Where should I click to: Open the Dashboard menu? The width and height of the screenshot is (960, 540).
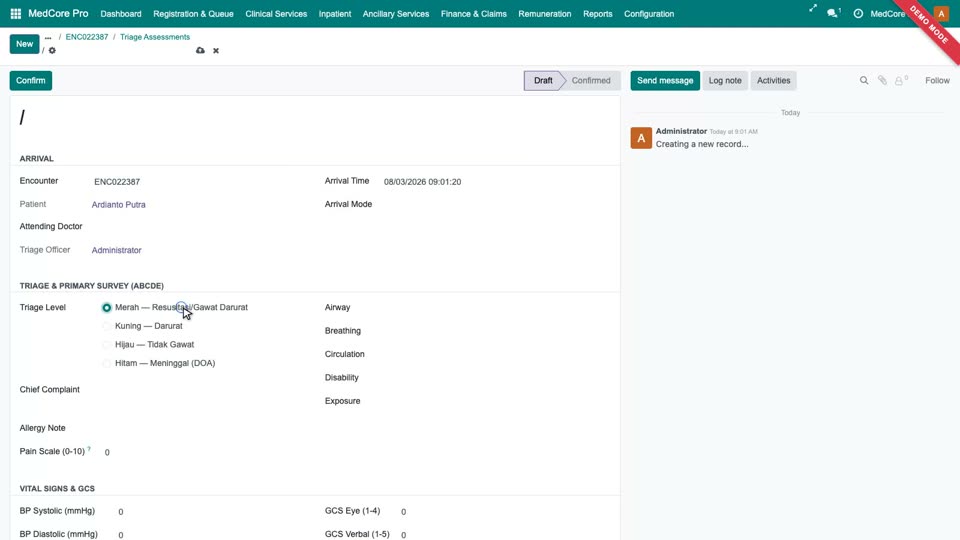pos(121,13)
